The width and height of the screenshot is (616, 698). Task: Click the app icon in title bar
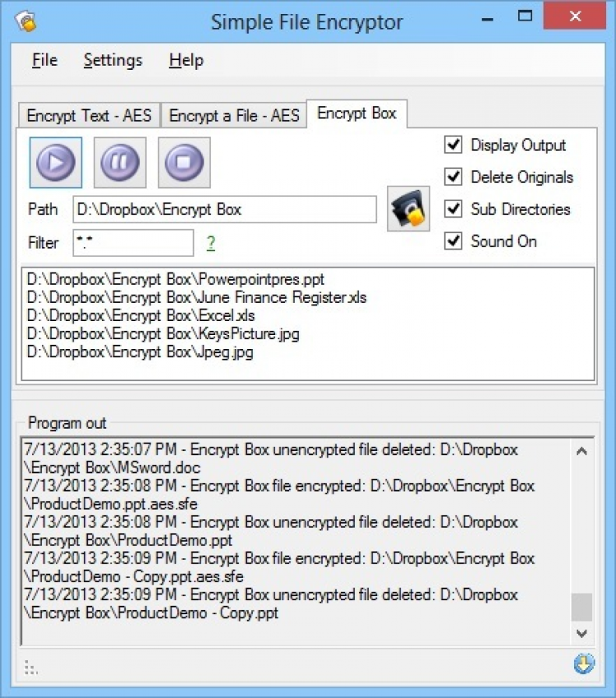point(25,21)
